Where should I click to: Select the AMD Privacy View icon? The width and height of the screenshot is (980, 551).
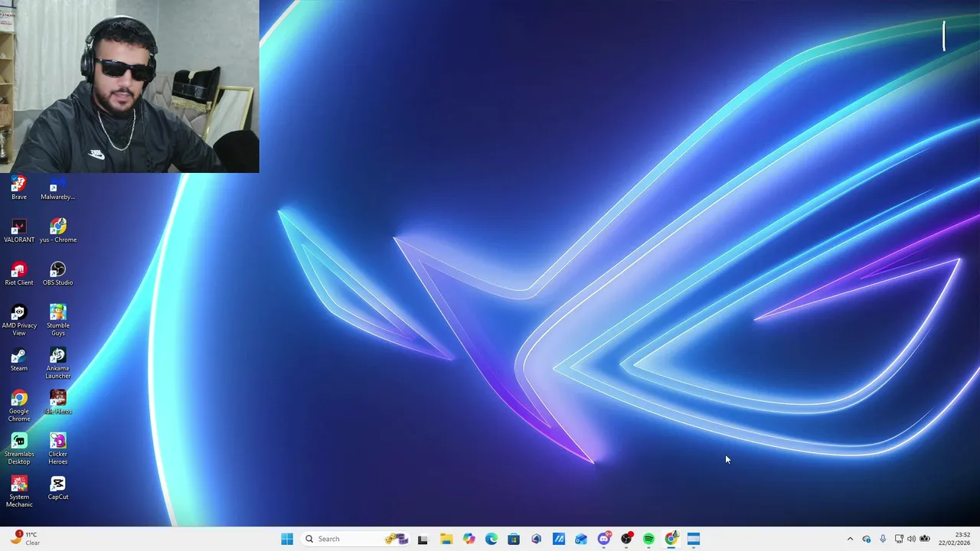click(x=19, y=320)
